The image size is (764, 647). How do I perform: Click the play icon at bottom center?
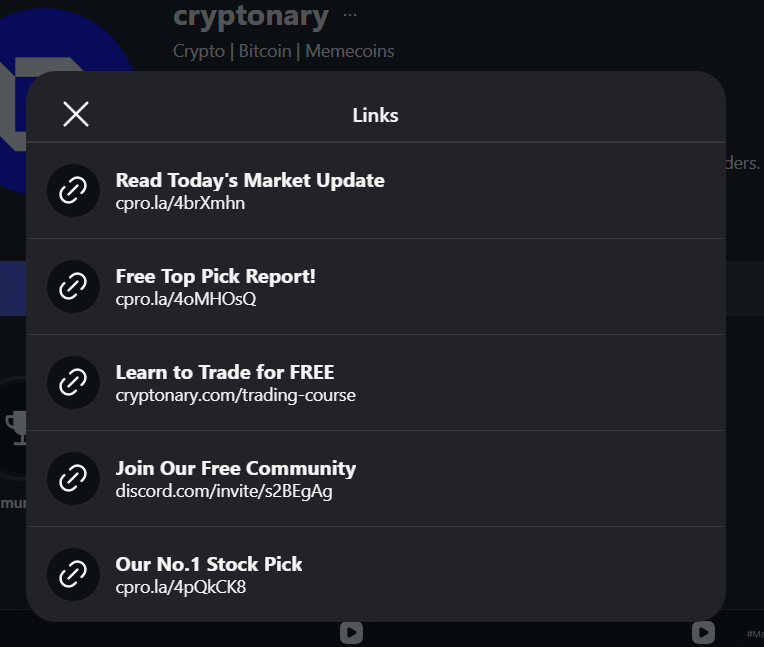pyautogui.click(x=350, y=632)
